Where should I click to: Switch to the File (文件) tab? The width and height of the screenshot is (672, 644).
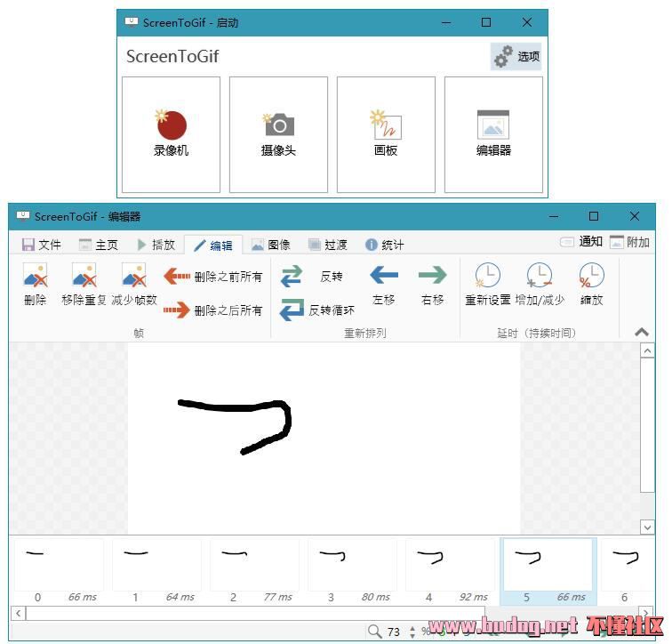coord(41,245)
